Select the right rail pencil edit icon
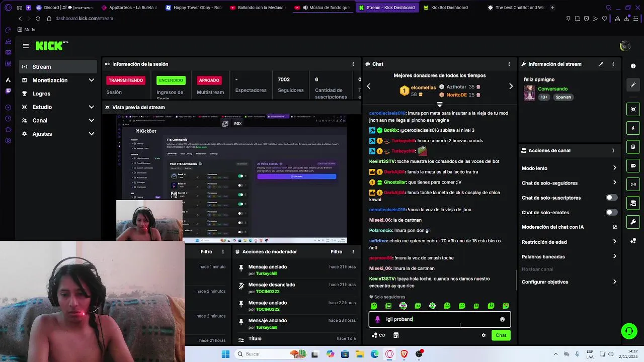 pos(633,84)
